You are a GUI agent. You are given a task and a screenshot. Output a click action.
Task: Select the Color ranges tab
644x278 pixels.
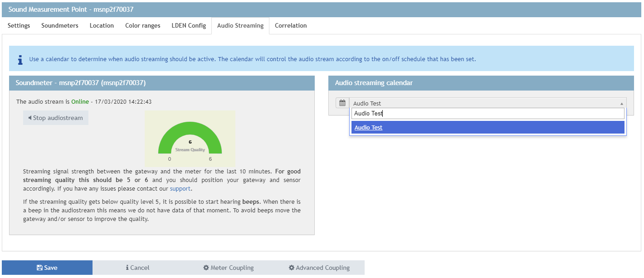(143, 26)
